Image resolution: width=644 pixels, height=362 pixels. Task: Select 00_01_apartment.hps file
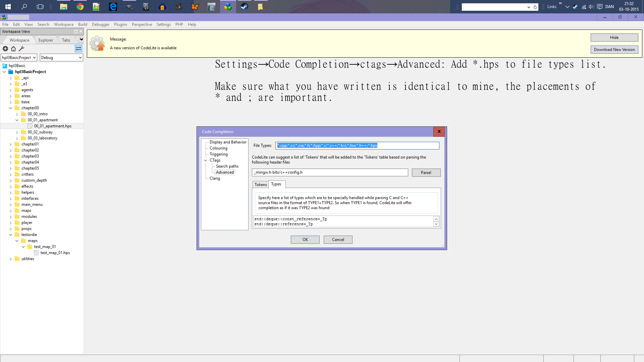53,126
